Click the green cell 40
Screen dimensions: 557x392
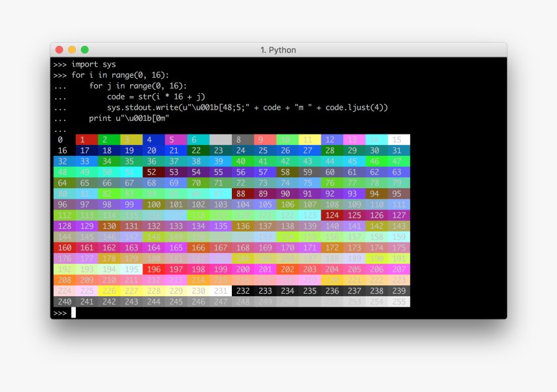[x=243, y=162]
